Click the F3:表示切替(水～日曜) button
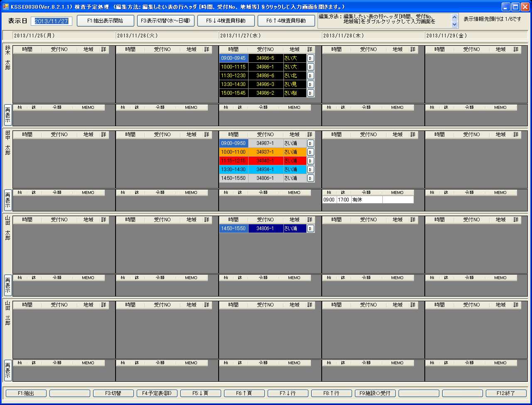The height and width of the screenshot is (405, 532). (166, 21)
